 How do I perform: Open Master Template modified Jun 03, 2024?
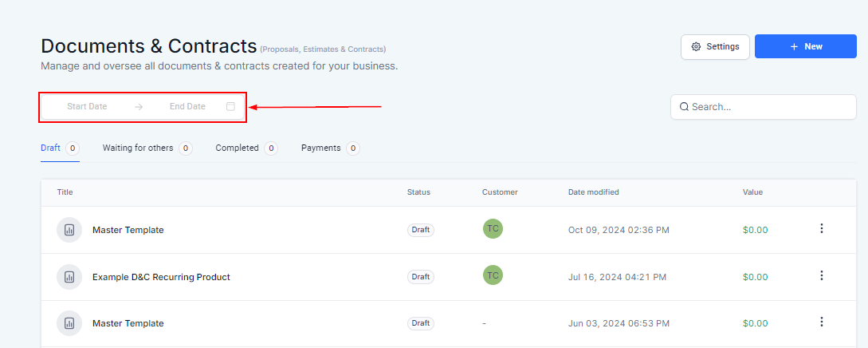(x=128, y=323)
